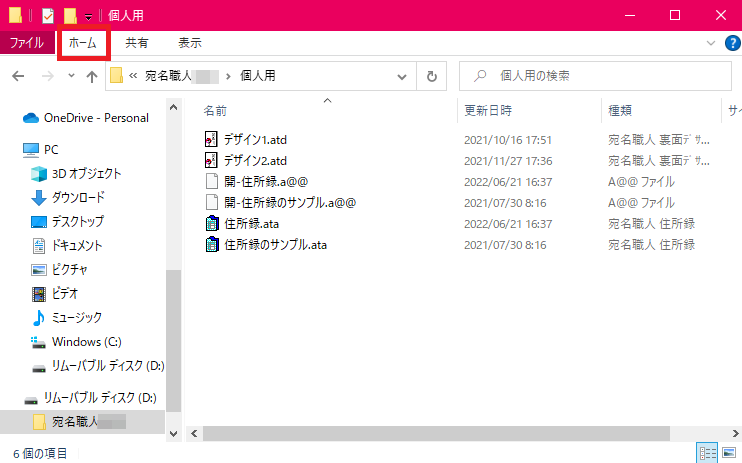Click the refresh button beside address bar
The image size is (742, 463).
pyautogui.click(x=431, y=76)
